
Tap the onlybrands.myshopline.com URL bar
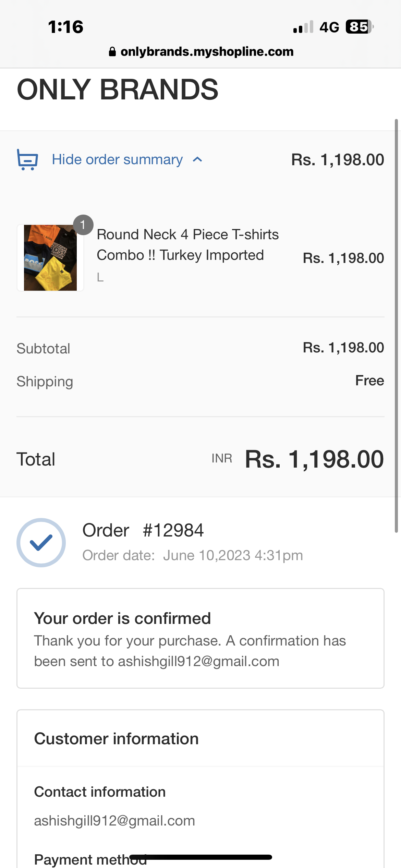[207, 52]
